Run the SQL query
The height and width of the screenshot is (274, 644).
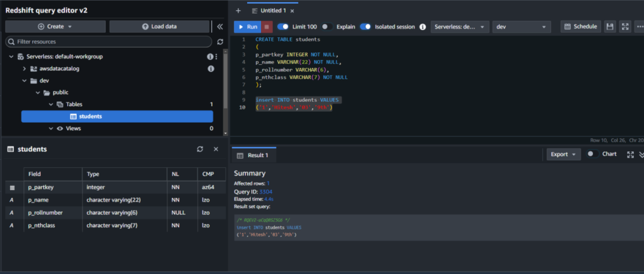247,27
